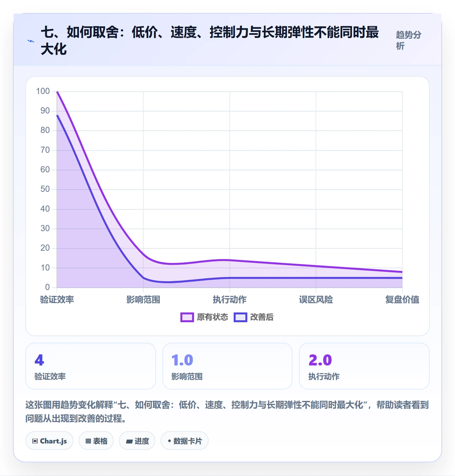Select the 表格 tag chip

point(96,441)
